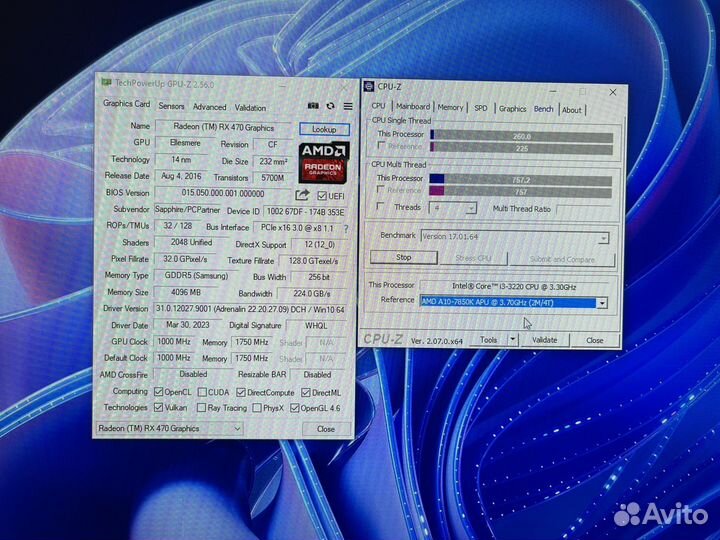Click the GPU Name field
Viewport: 720px width, 540px height.
(224, 127)
